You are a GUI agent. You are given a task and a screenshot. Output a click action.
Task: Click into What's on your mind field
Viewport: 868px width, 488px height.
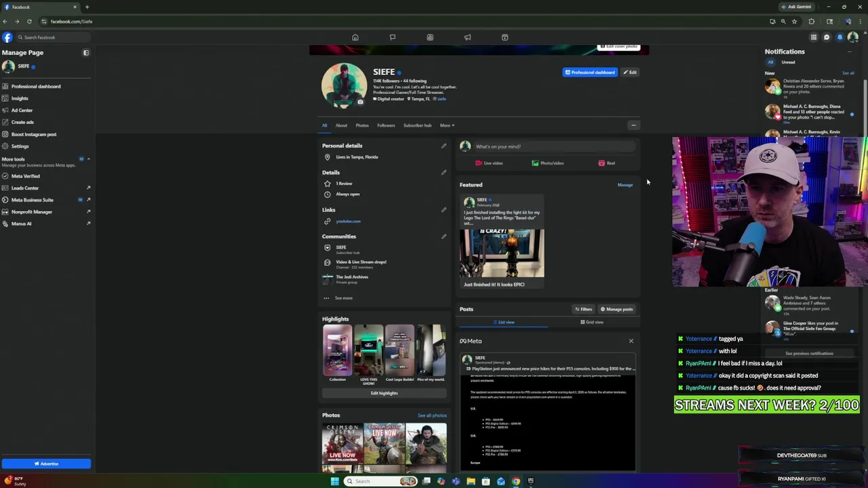(x=555, y=146)
